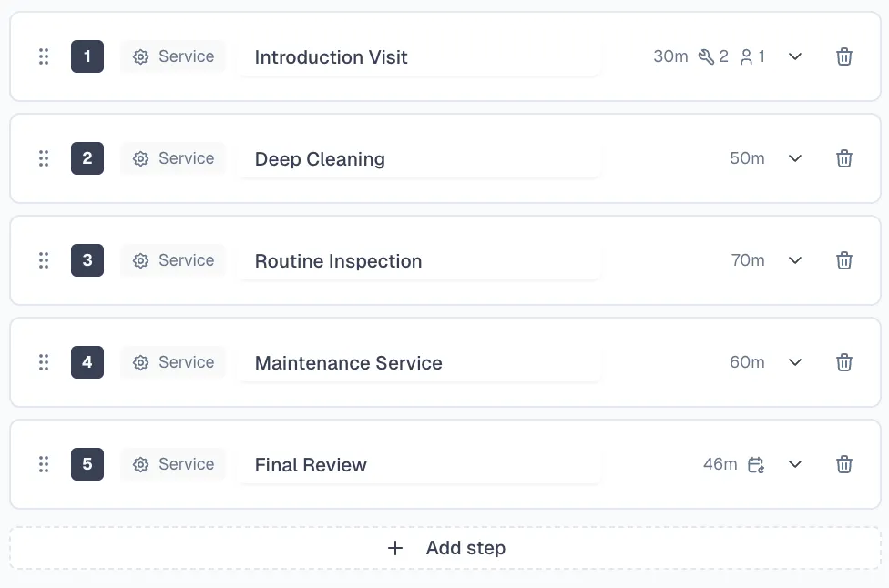Screen dimensions: 889x588
Task: Click the drag handle on Routine Inspection
Action: point(44,260)
